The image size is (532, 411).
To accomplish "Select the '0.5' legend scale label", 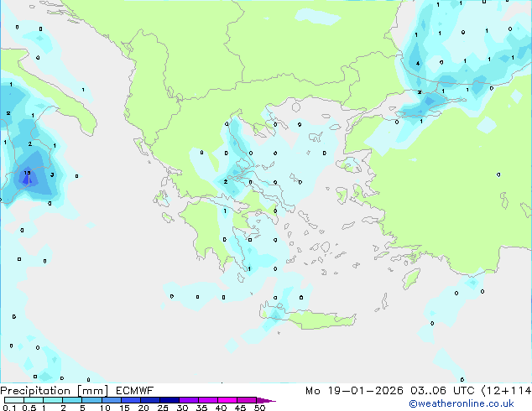I will (29, 408).
